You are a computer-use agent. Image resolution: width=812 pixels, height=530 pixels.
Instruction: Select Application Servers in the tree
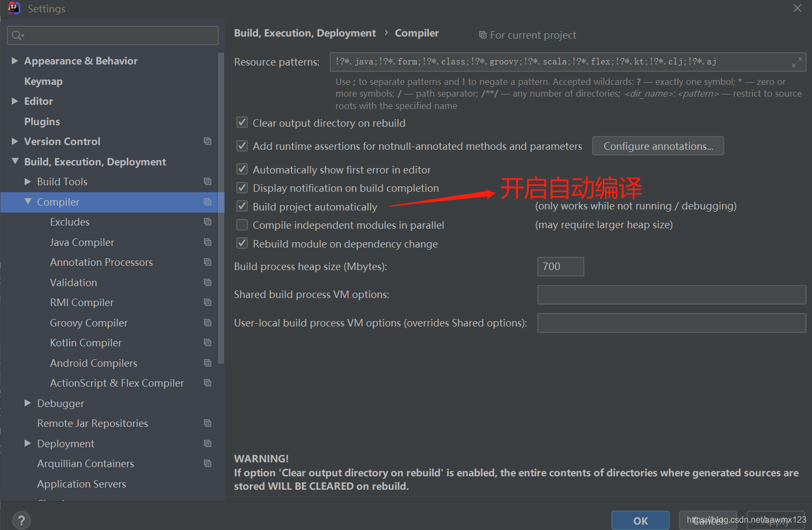(82, 484)
